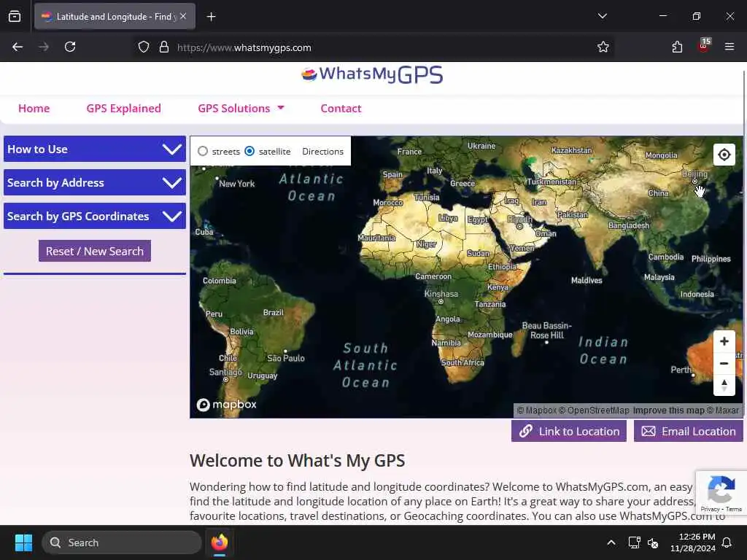The image size is (747, 560).
Task: Select the streets map style radio
Action: 203,151
